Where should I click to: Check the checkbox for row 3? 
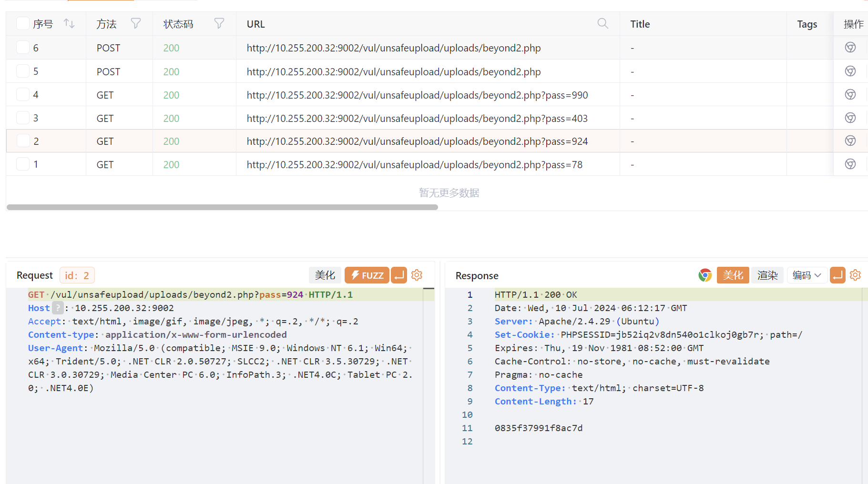pos(23,118)
